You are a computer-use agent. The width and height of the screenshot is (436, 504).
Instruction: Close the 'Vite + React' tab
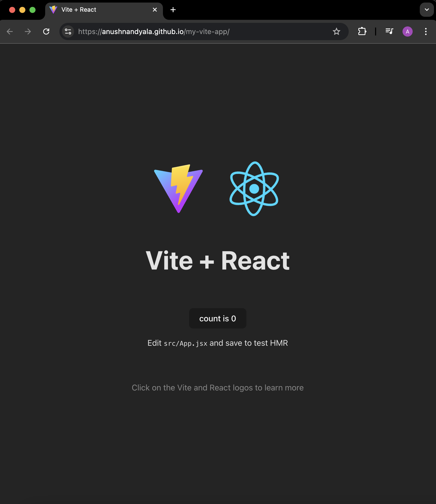pos(155,10)
